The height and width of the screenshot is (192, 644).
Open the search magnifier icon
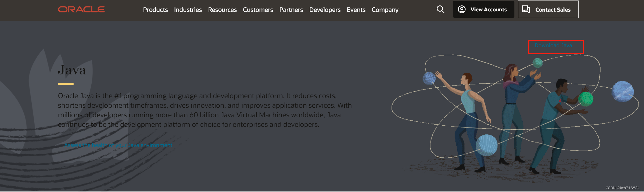click(440, 10)
